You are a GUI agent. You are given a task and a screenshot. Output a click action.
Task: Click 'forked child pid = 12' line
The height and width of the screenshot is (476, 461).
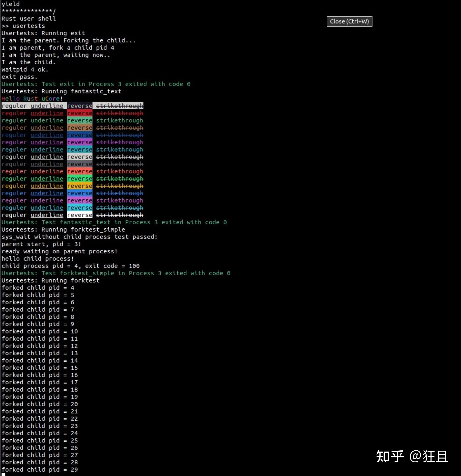[x=40, y=346]
